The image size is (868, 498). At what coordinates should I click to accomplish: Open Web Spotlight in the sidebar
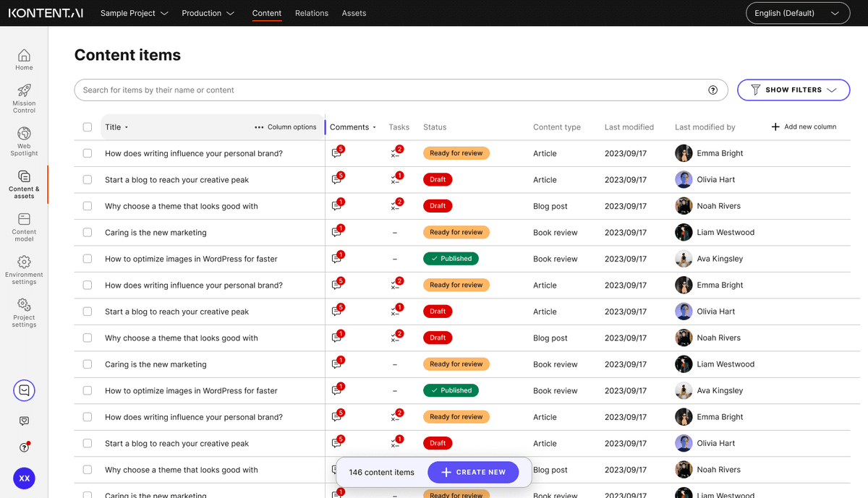pyautogui.click(x=24, y=140)
